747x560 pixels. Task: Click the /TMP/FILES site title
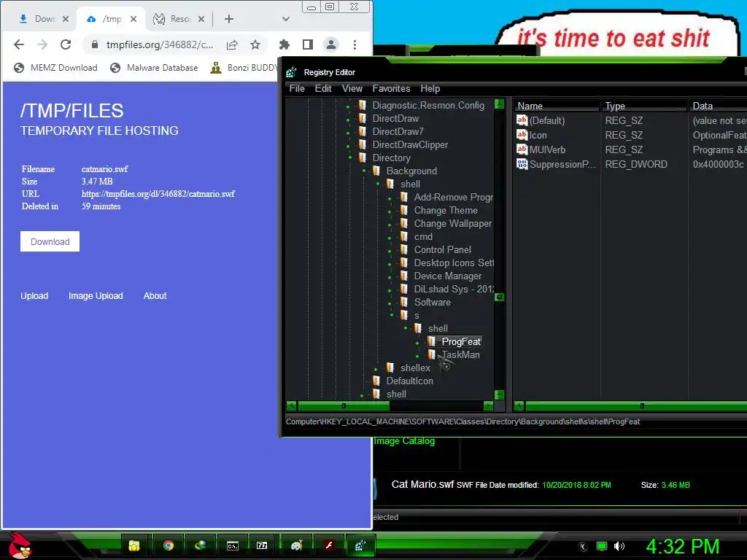(72, 111)
